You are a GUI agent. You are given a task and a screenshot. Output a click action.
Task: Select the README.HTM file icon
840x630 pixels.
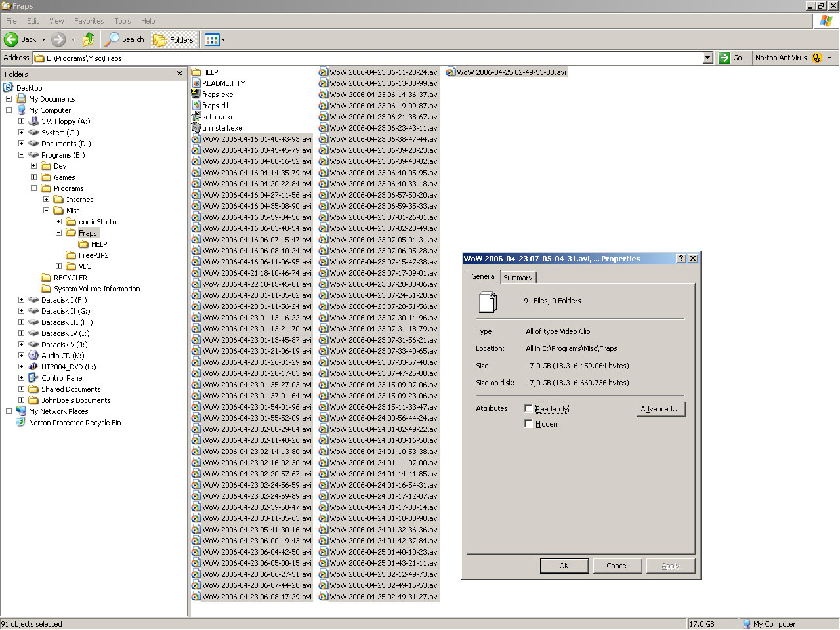[x=196, y=83]
